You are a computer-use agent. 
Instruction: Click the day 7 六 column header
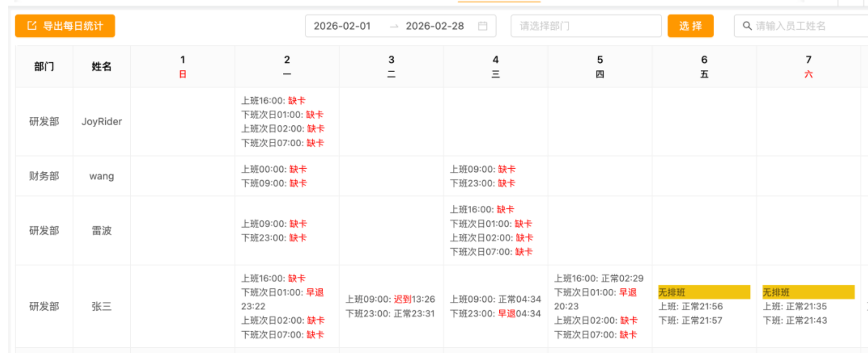[x=808, y=66]
